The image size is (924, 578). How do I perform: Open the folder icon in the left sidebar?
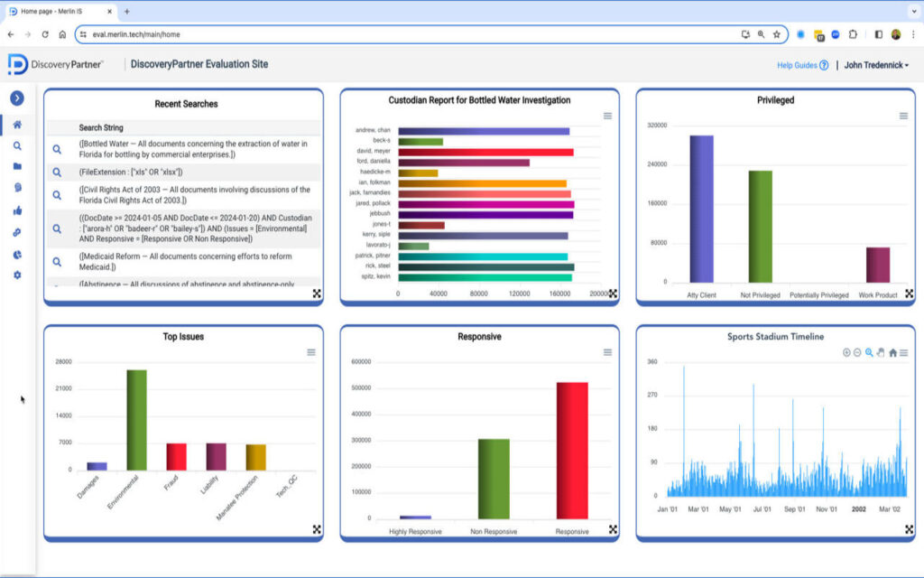click(x=16, y=166)
